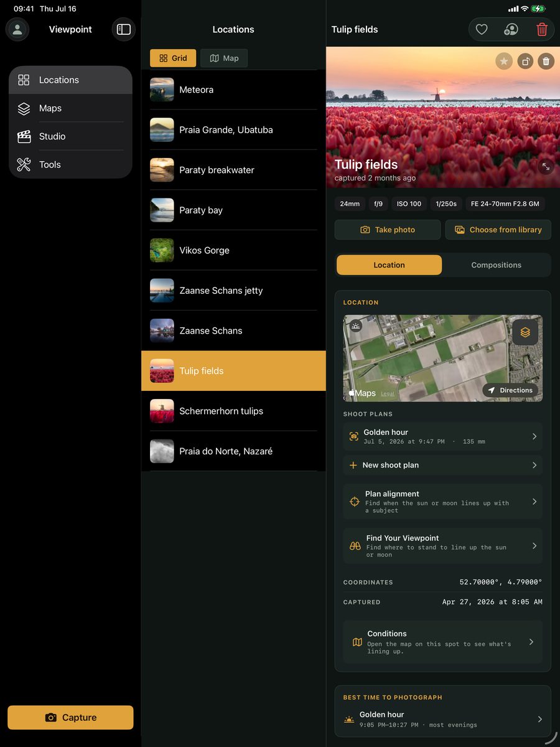Expand hero photo to full screen
The image size is (560, 747).
(x=546, y=167)
